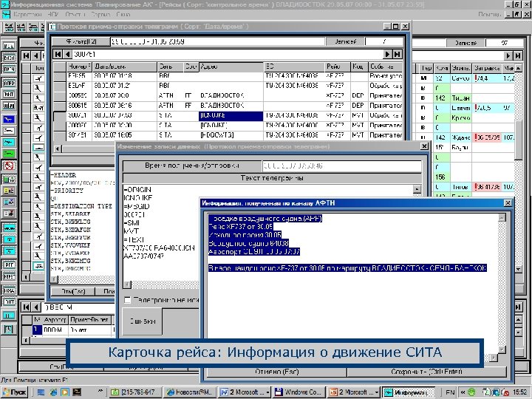
Task: Click Отмена (Esc) in the АФТН dialog
Action: tap(276, 372)
